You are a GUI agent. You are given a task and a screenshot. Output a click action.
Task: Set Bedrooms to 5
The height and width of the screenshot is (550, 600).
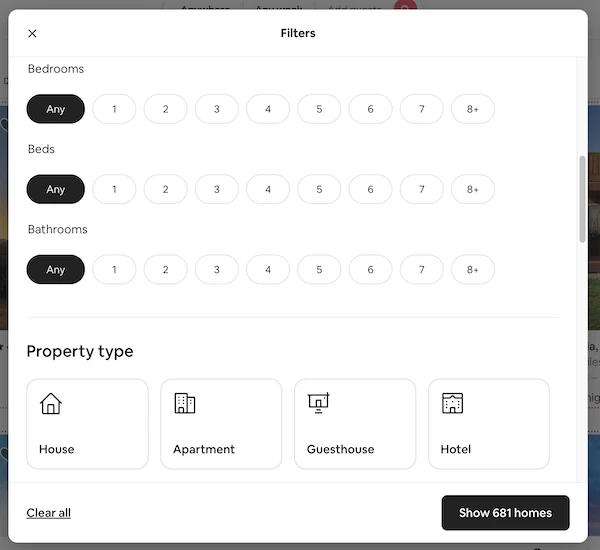(319, 109)
